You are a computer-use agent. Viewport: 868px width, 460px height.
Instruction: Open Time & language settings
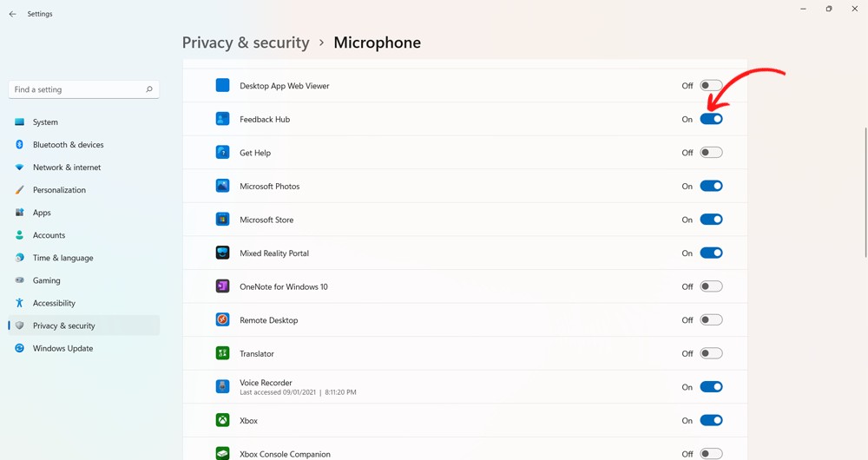(x=84, y=258)
